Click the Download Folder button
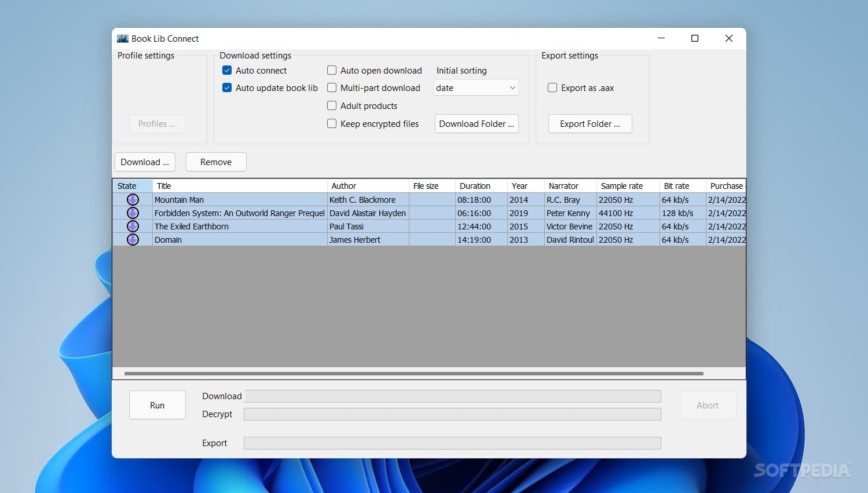Screen dimensions: 868x493 tap(477, 124)
